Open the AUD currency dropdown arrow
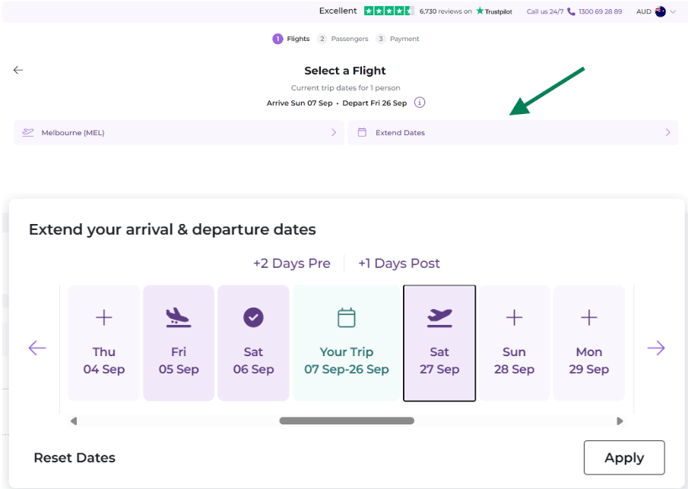 click(673, 12)
